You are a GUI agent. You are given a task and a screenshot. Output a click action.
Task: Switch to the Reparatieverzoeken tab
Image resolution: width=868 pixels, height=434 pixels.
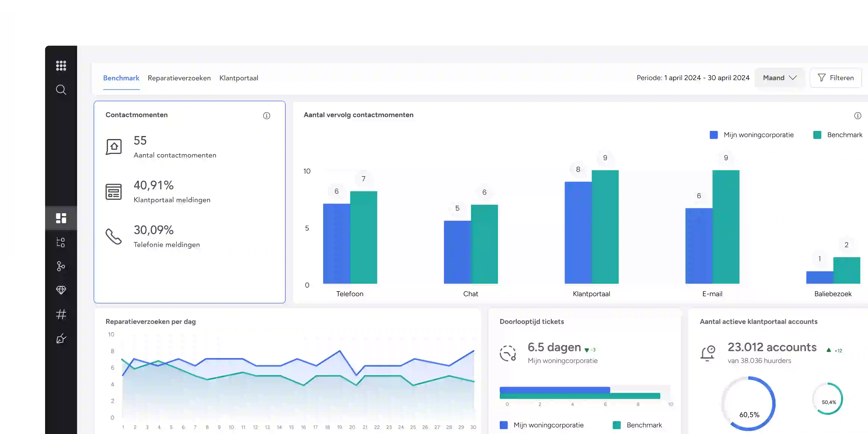(x=179, y=78)
